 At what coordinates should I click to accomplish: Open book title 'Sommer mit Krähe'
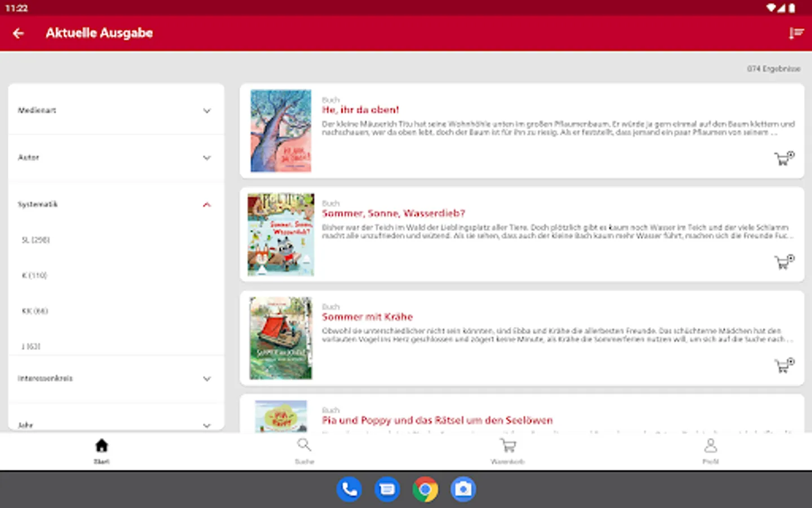(367, 317)
